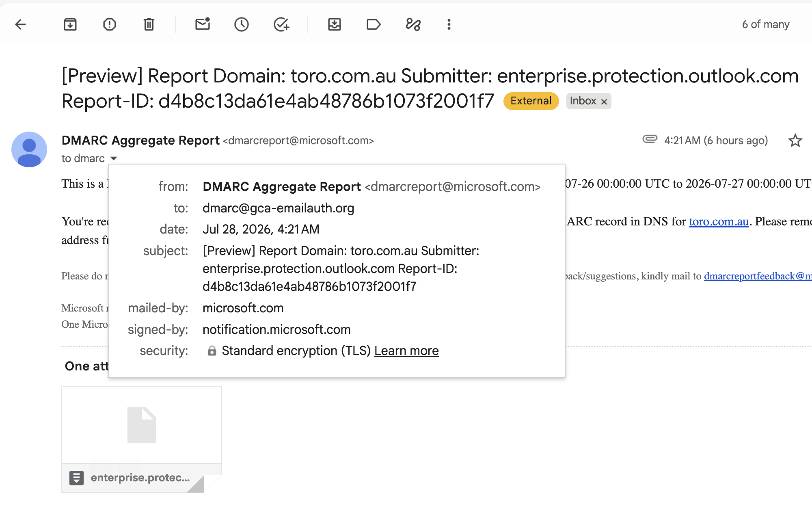Open the Move to menu

[x=335, y=24]
